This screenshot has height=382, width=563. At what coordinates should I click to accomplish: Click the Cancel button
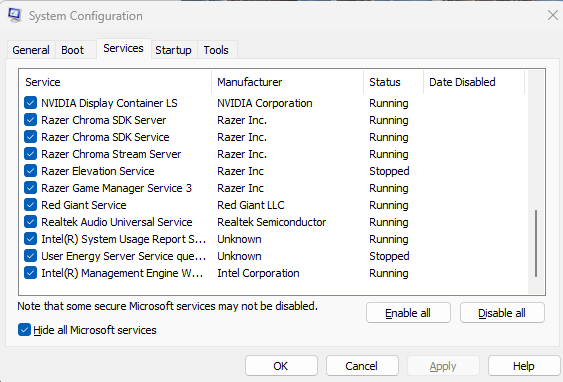point(362,366)
